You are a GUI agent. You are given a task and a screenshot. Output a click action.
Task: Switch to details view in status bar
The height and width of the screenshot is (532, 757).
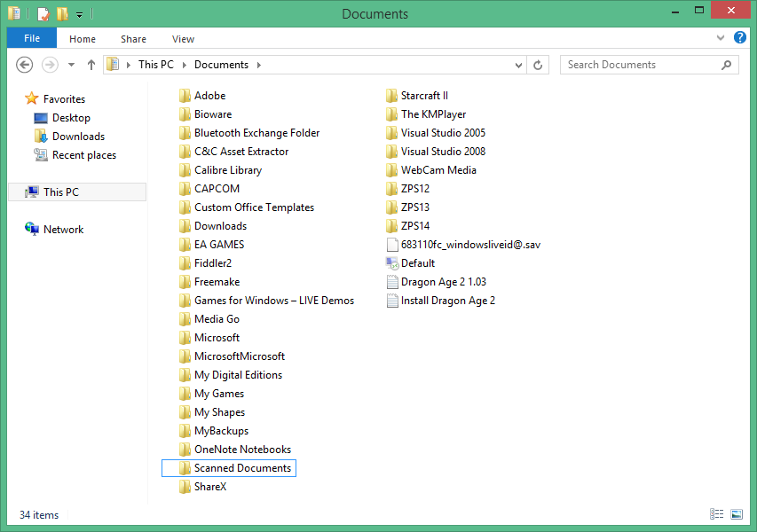coord(717,514)
